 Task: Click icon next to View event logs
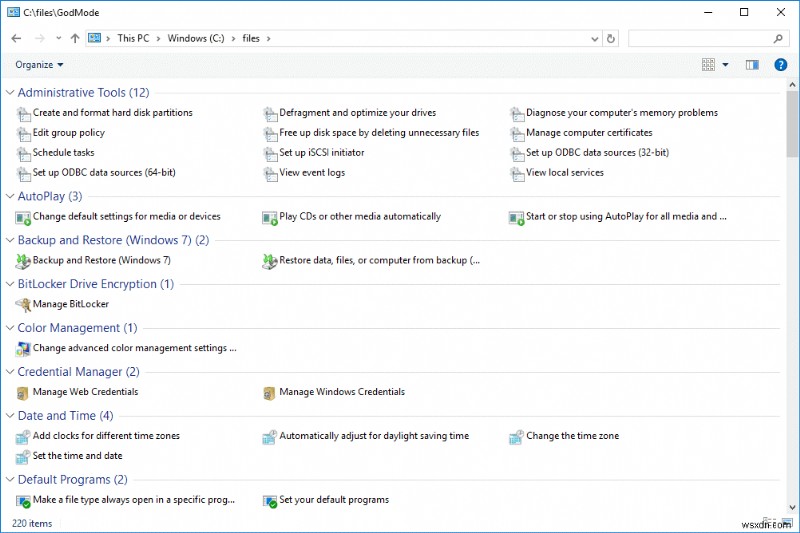270,174
